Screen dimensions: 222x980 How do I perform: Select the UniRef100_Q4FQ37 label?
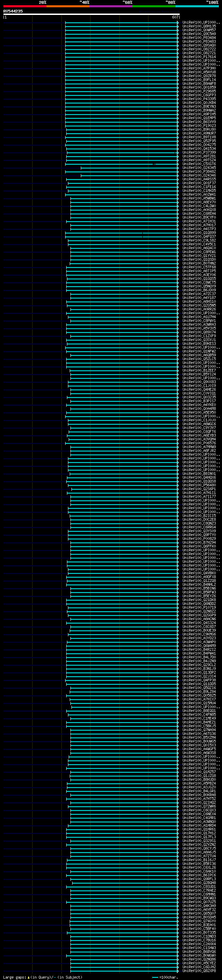tap(199, 236)
